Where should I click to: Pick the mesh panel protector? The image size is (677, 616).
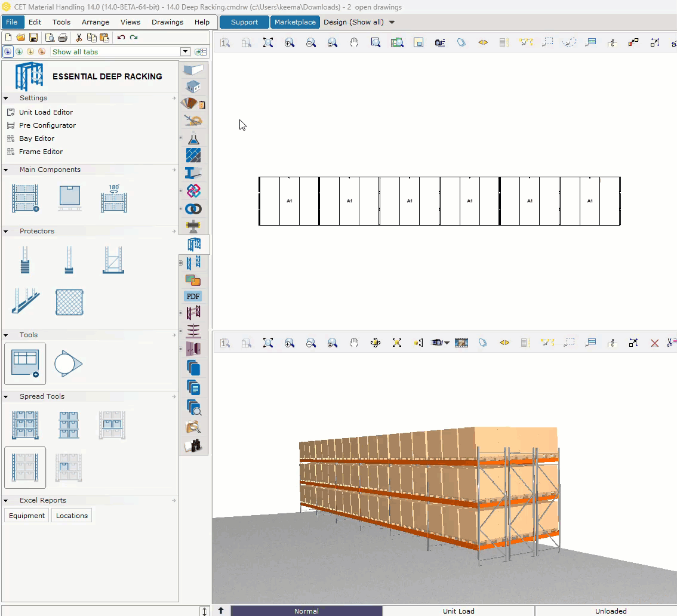tap(69, 302)
